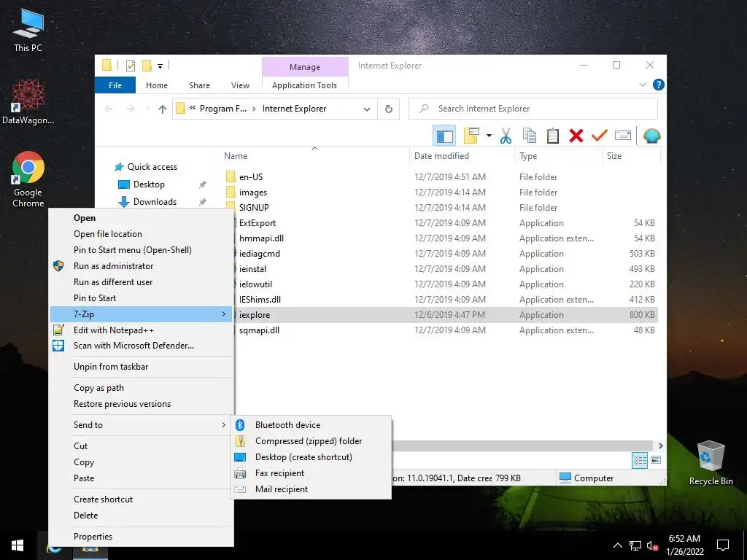The width and height of the screenshot is (747, 560).
Task: Switch to large thumbnails view icon
Action: click(x=656, y=461)
